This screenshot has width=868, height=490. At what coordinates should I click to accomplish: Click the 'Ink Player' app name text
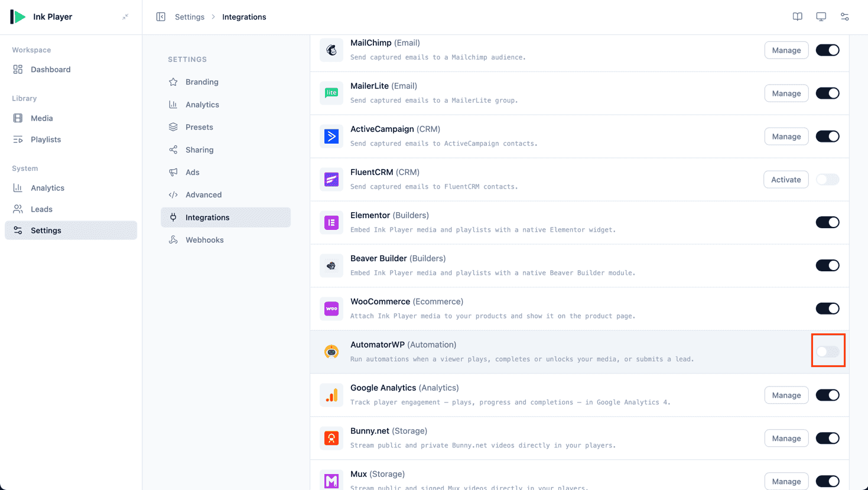(53, 17)
